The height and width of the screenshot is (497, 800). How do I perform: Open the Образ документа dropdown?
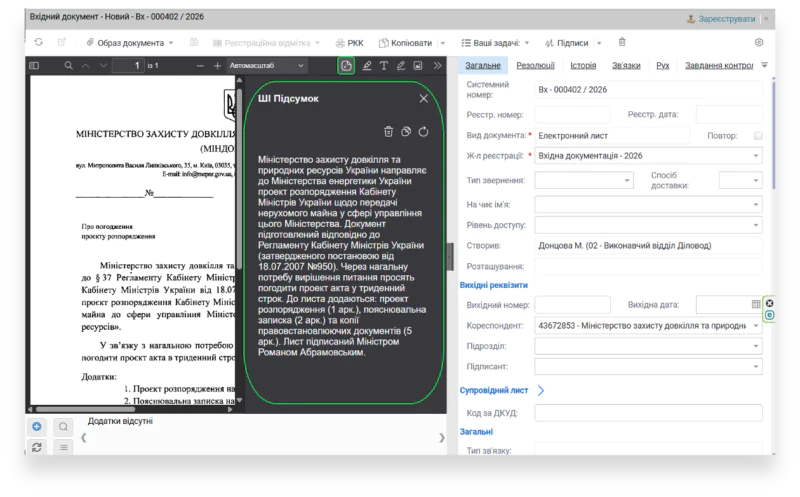click(x=130, y=43)
